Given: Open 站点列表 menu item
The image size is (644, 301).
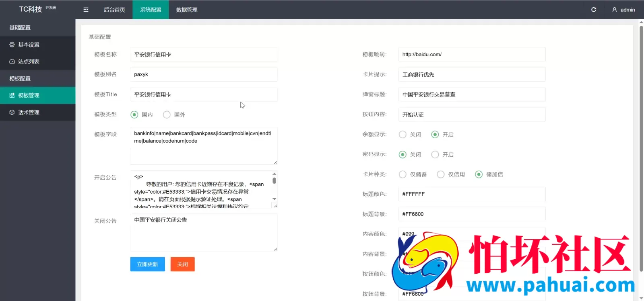Looking at the screenshot, I should pos(37,61).
